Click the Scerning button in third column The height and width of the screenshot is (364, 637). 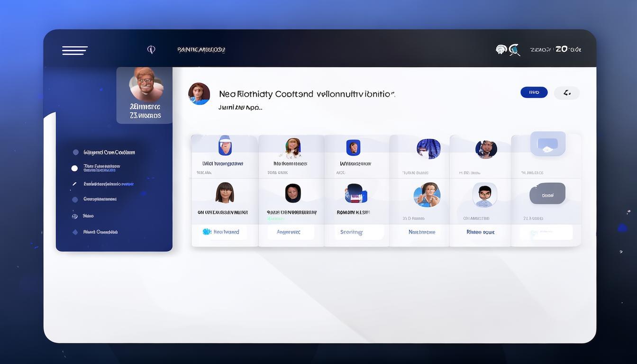click(x=353, y=232)
